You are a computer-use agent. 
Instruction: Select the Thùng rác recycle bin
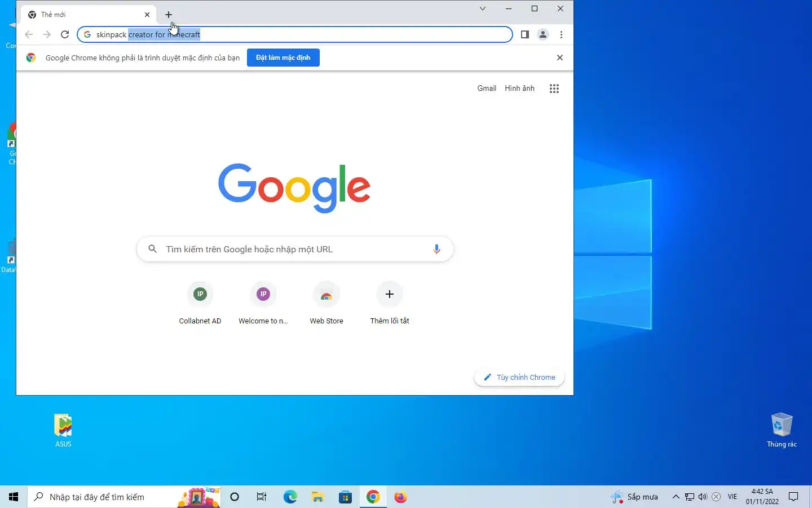pos(782,430)
